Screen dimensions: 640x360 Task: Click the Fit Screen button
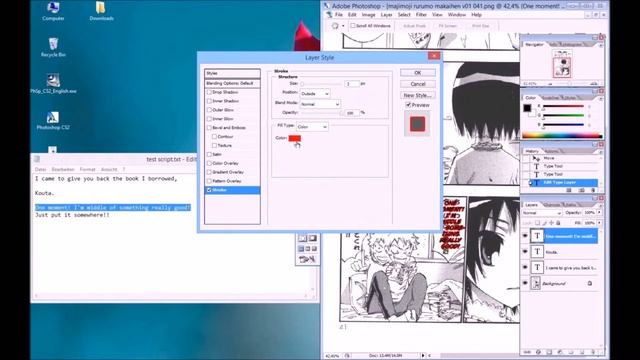point(448,26)
